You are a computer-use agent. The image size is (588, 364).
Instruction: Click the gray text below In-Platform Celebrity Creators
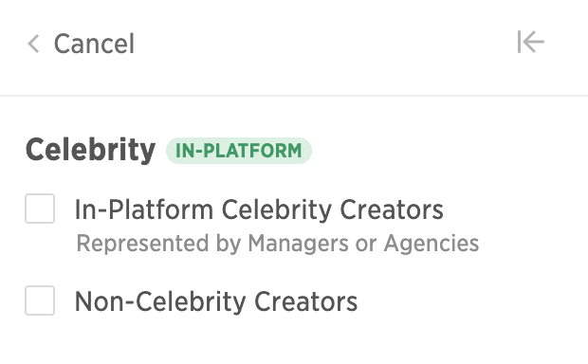pyautogui.click(x=278, y=244)
